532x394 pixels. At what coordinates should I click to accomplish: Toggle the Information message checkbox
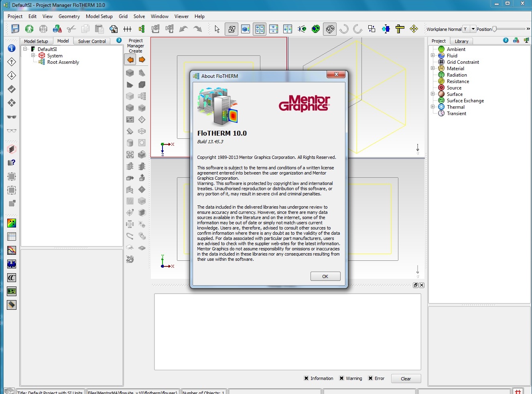[x=307, y=378]
